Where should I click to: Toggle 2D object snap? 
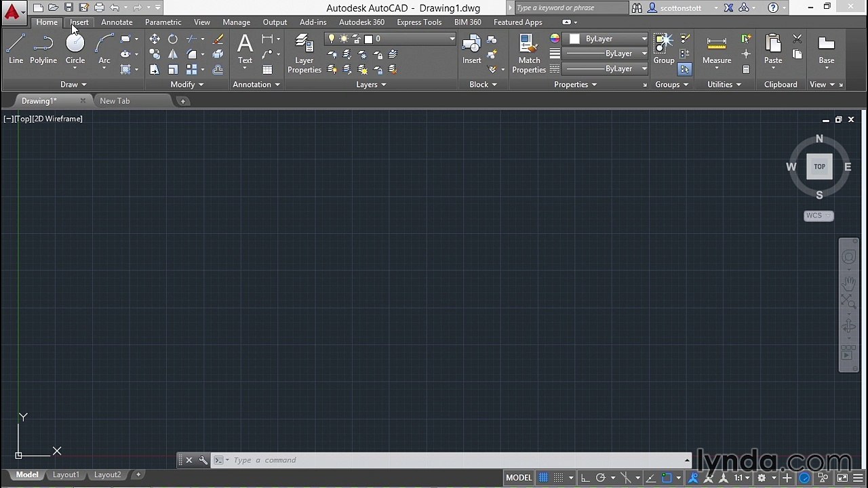pos(667,478)
